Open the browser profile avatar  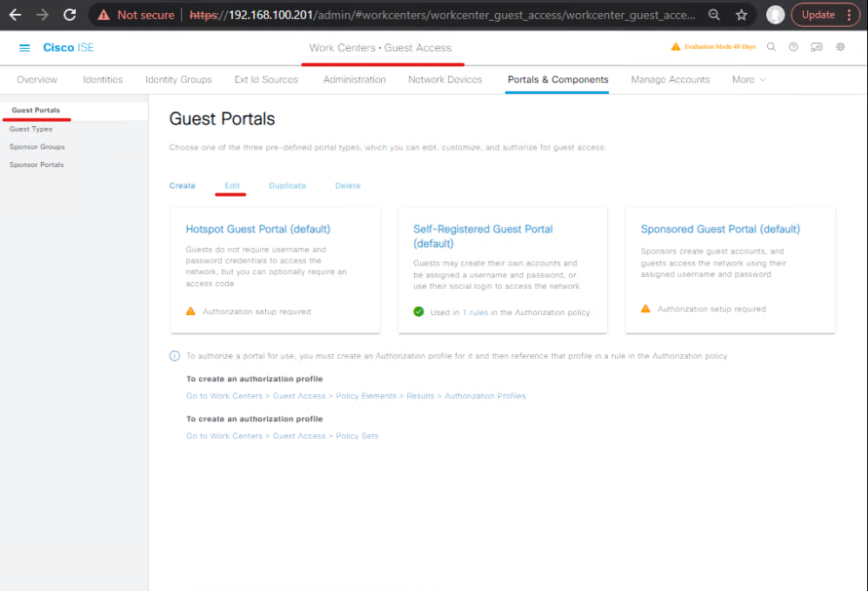click(x=775, y=15)
